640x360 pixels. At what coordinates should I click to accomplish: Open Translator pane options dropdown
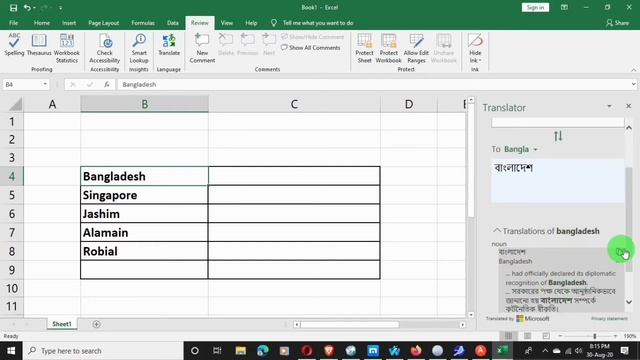[x=609, y=106]
